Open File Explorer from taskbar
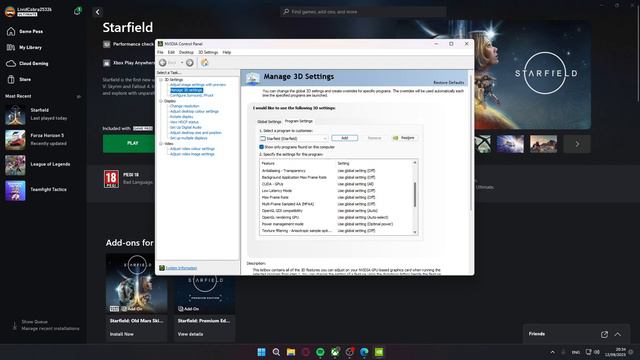The image size is (640, 360). pos(291,352)
